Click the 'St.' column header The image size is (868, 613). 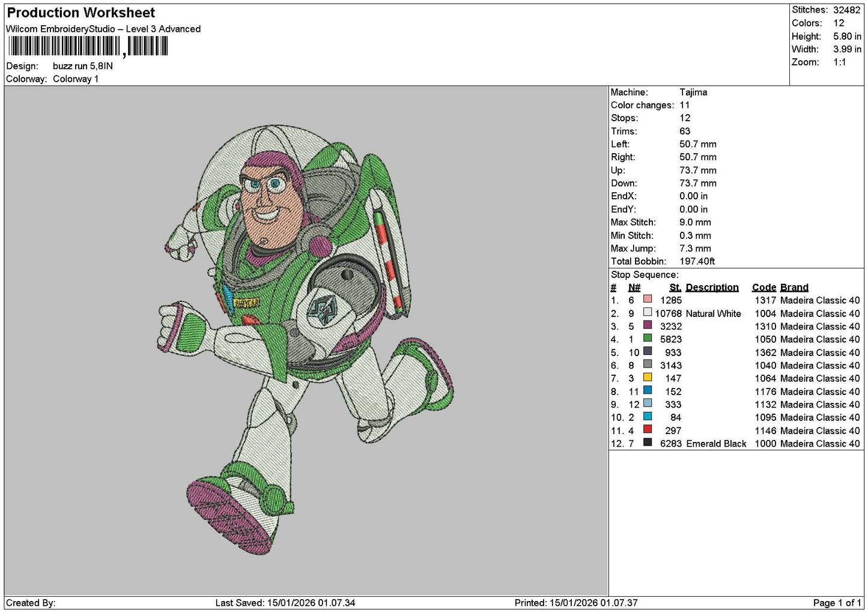pos(675,288)
